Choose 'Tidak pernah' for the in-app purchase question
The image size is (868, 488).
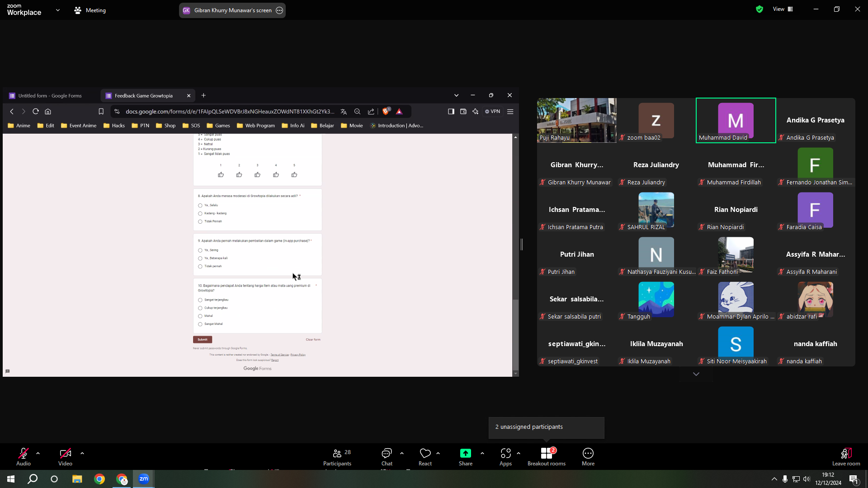200,267
